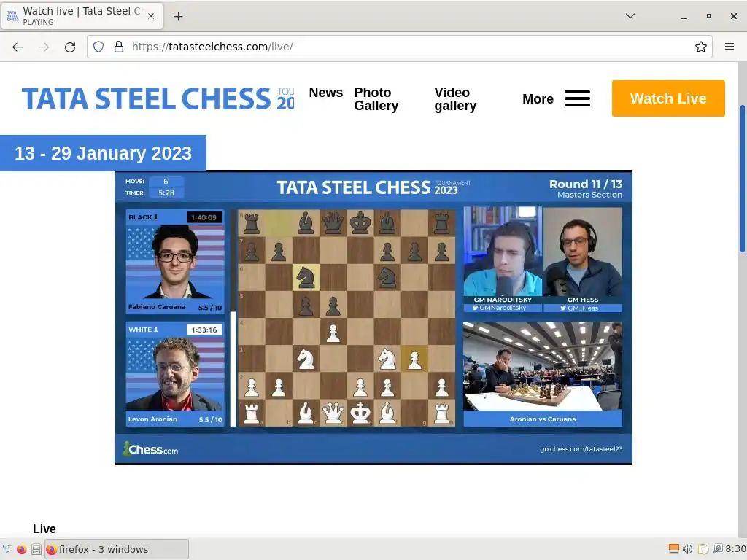The height and width of the screenshot is (560, 747).
Task: Open a new browser tab
Action: click(x=178, y=16)
